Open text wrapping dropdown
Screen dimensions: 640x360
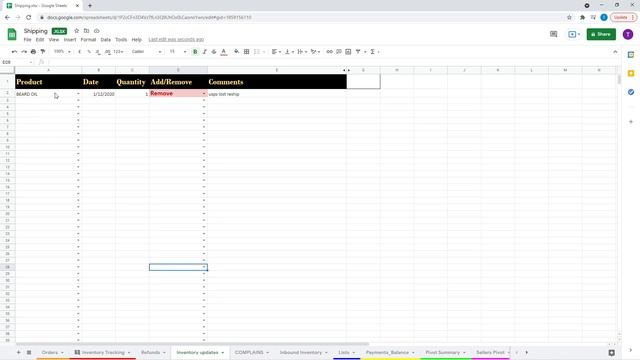click(302, 52)
